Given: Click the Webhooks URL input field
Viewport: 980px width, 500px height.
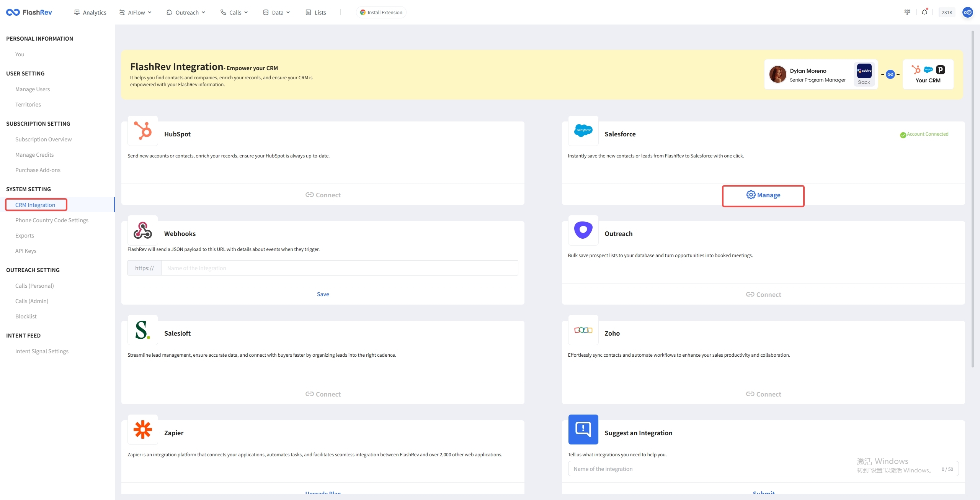Looking at the screenshot, I should click(339, 268).
